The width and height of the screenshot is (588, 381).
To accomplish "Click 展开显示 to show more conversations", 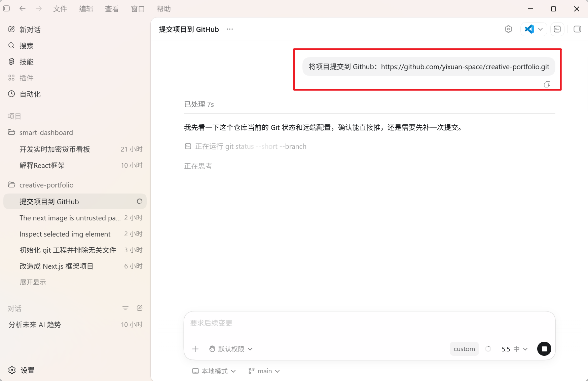I will pos(33,282).
